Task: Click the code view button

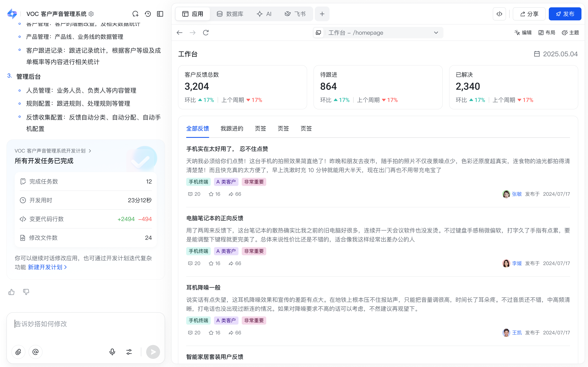Action: (499, 14)
